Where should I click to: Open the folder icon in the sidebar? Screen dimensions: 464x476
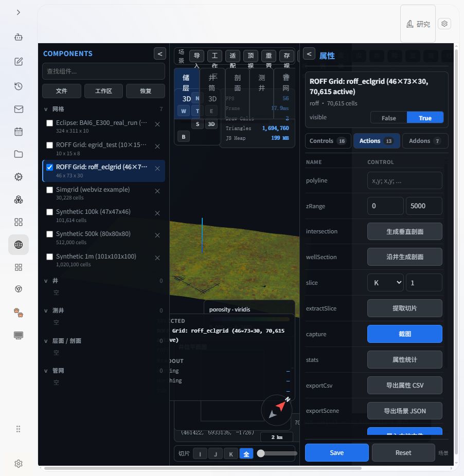(19, 154)
